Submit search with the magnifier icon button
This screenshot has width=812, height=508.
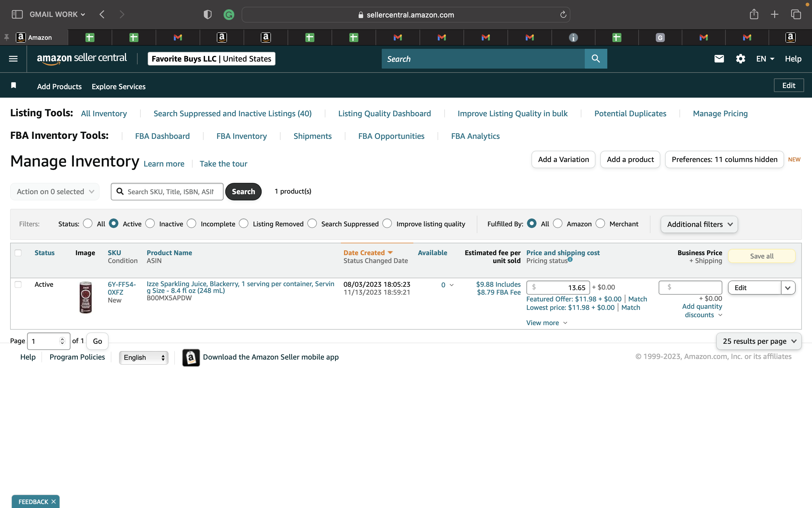coord(595,59)
